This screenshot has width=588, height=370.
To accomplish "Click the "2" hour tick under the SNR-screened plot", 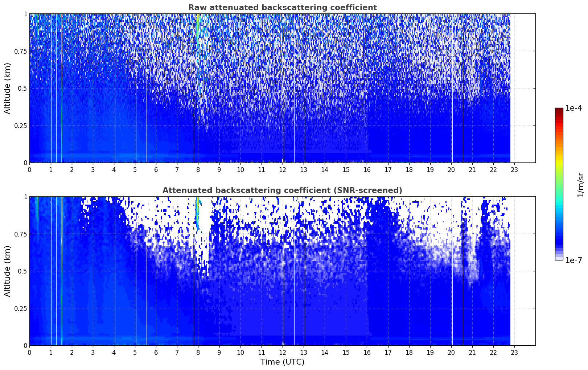I will 72,352.
